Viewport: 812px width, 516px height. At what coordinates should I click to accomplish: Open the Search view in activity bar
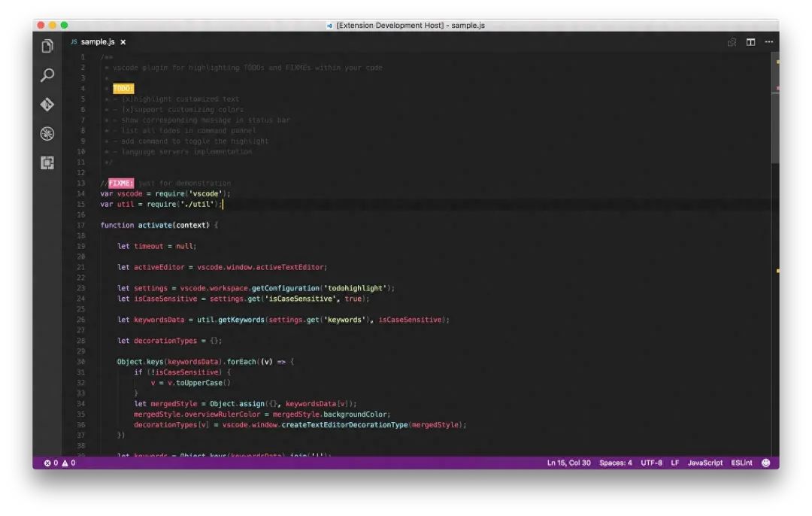[47, 75]
